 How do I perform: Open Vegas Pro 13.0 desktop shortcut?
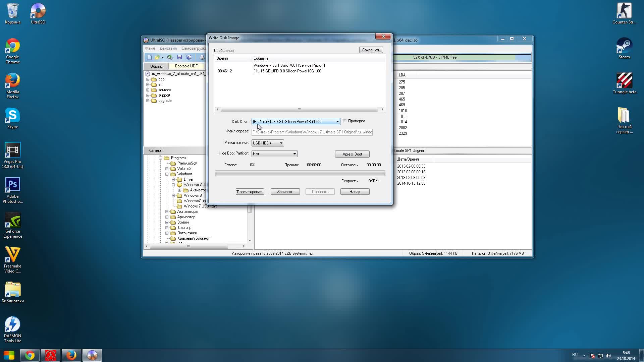[x=12, y=156]
